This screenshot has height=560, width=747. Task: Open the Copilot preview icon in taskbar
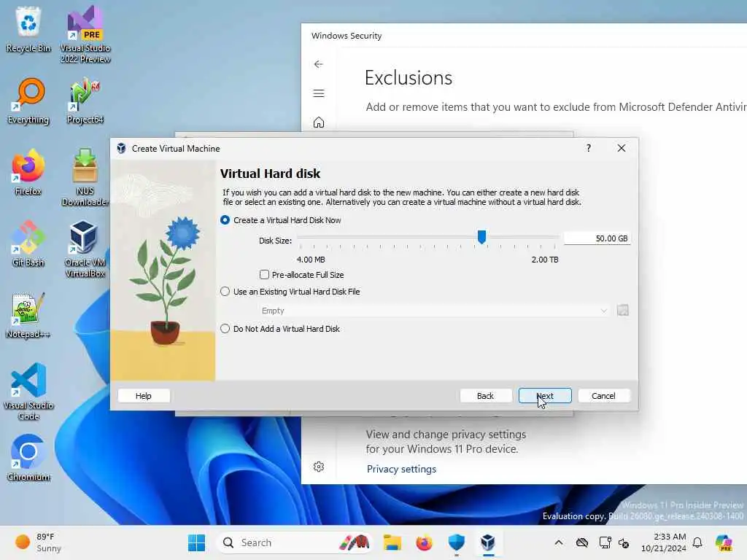pos(723,542)
